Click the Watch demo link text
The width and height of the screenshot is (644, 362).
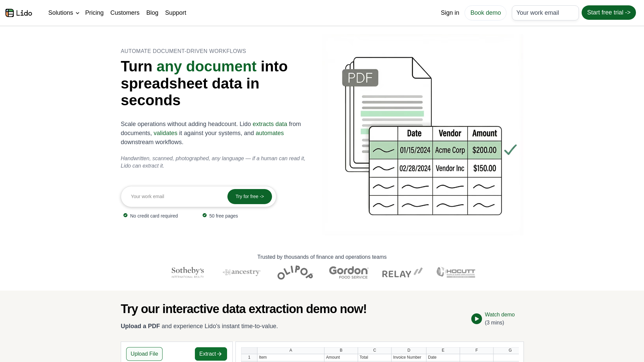(x=499, y=315)
